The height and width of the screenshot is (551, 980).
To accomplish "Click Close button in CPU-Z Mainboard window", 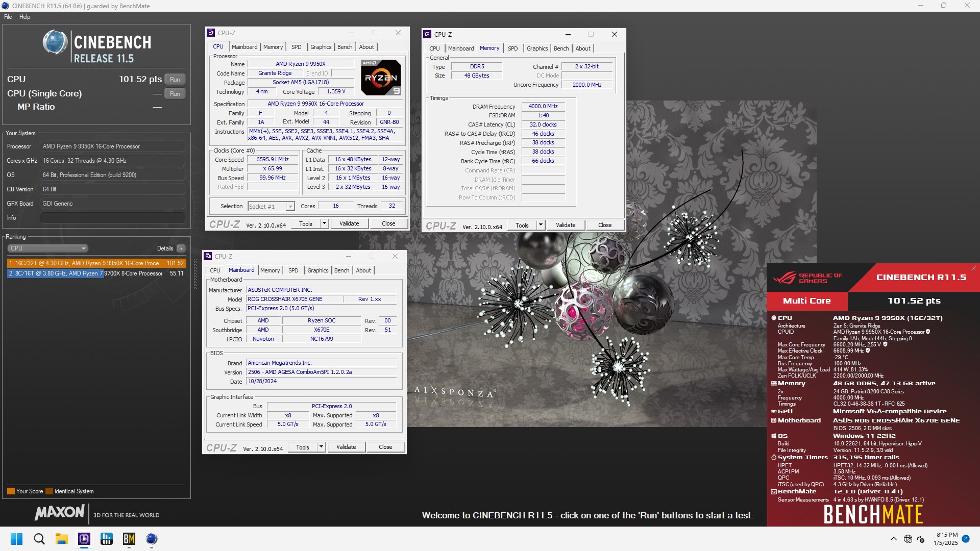I will coord(385,447).
